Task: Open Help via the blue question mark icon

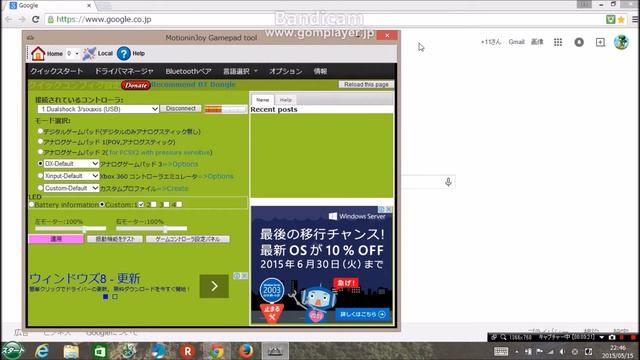Action: tap(124, 53)
